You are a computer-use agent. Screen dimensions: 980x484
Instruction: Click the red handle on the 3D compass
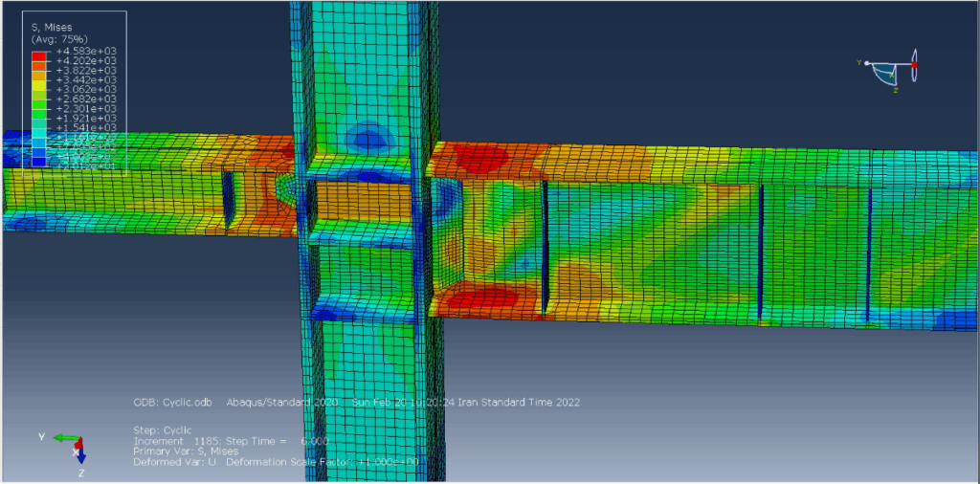point(914,64)
